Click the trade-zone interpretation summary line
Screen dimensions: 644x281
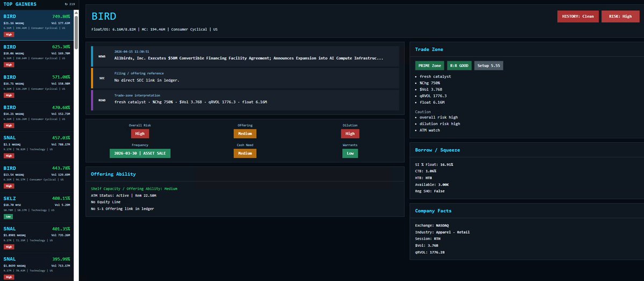tap(191, 102)
